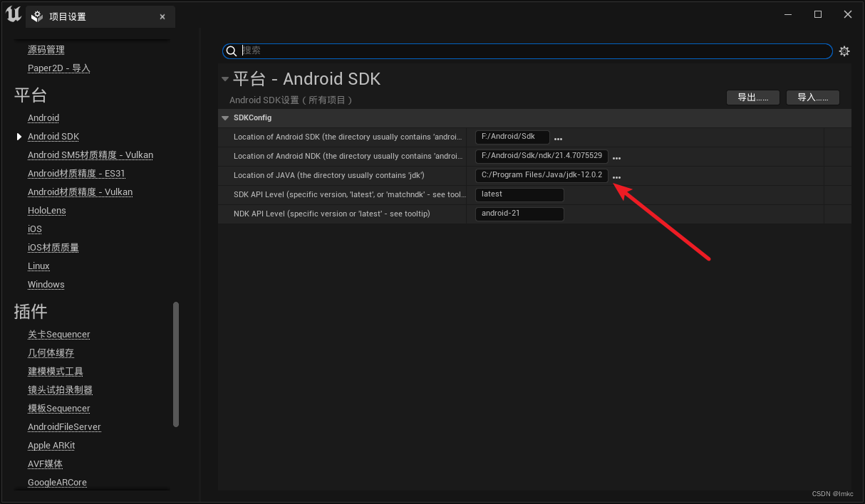The height and width of the screenshot is (504, 865).
Task: Open GoogleARCore plugin settings
Action: 57,483
